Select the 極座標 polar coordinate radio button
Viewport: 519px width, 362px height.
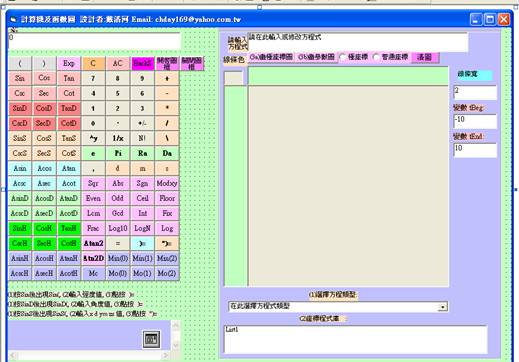point(354,57)
